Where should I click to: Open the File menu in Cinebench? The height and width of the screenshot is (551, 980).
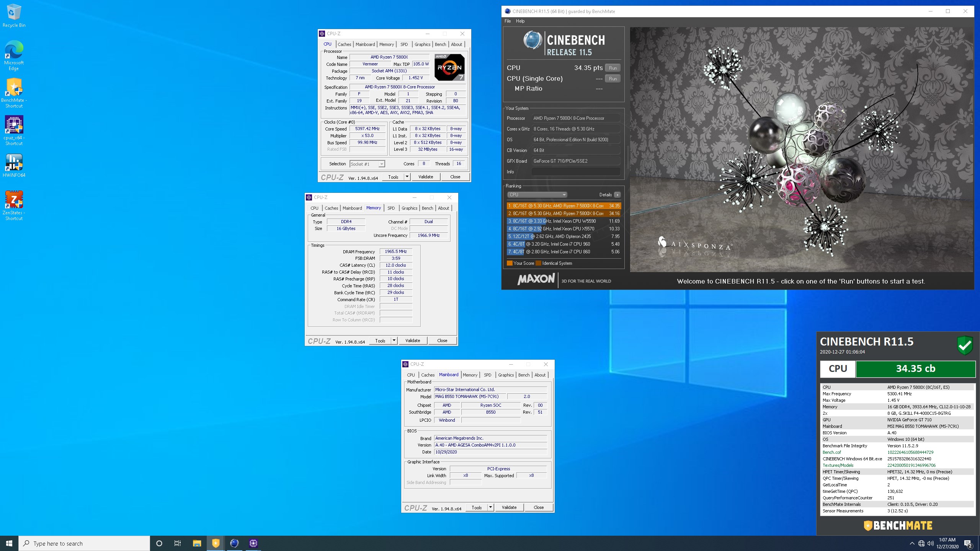pos(508,21)
